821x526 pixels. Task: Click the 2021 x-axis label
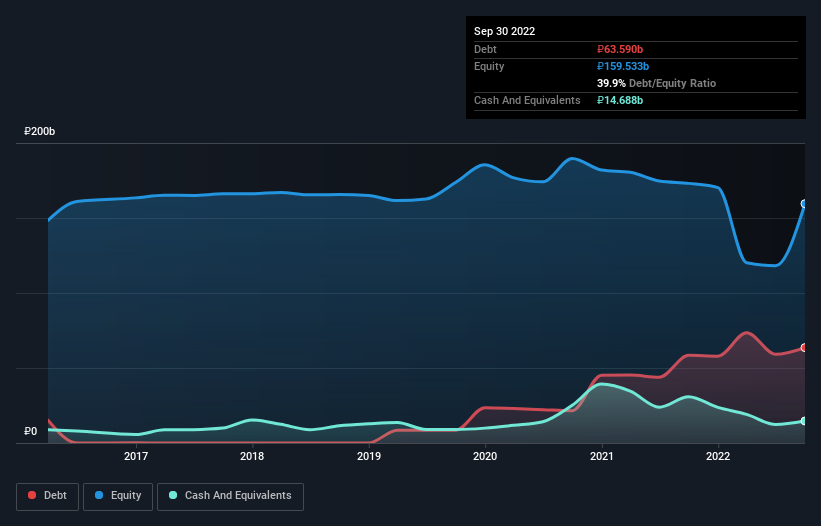pos(602,456)
